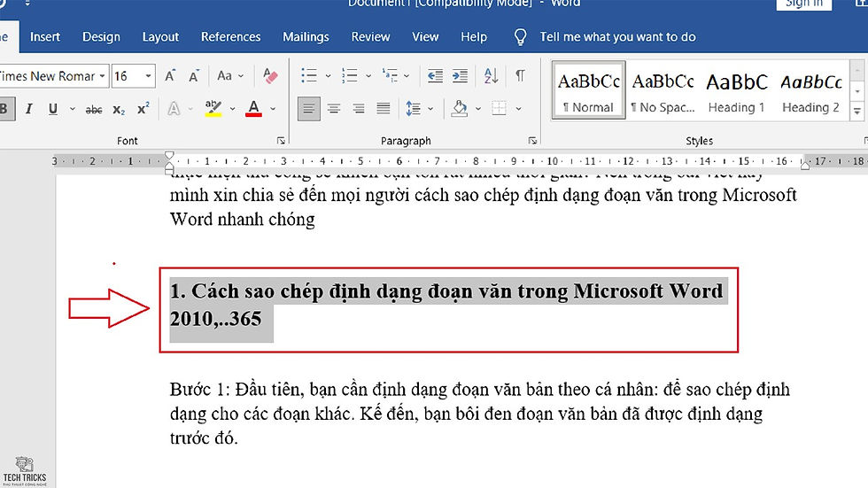Apply the No Spacing style

click(663, 90)
